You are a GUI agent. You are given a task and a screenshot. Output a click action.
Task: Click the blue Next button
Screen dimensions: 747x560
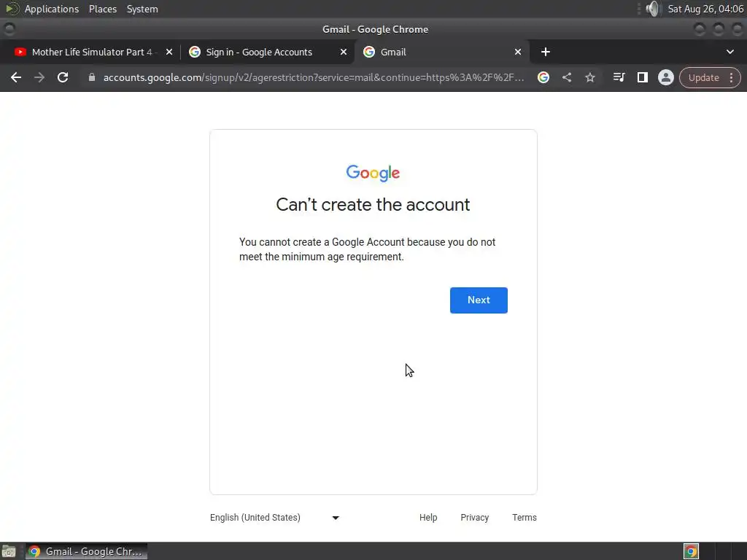479,300
